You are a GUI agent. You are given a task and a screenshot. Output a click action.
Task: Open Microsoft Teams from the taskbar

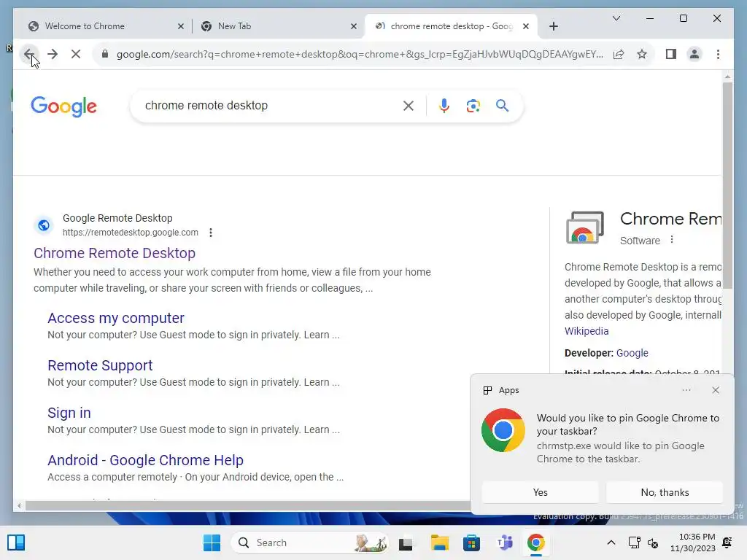tap(504, 542)
